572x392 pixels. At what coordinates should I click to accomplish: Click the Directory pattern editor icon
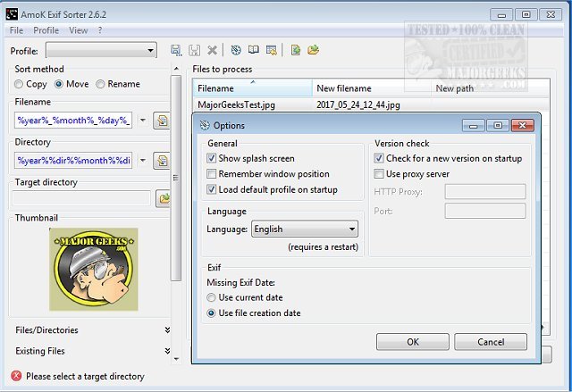click(162, 161)
